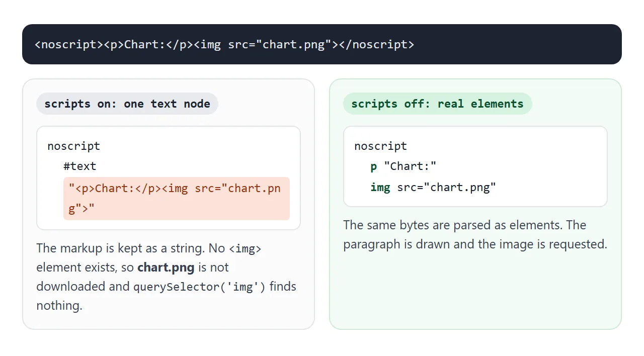Click the querySelector('img') code text
The image size is (644, 356).
(199, 287)
